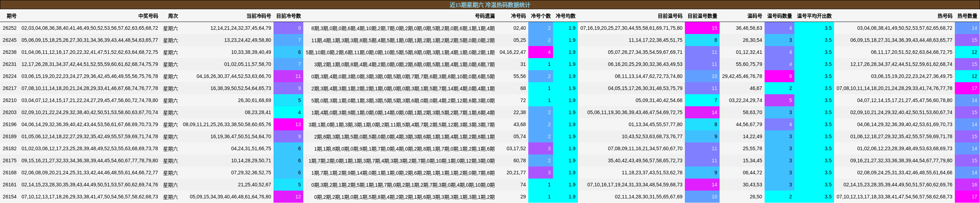Select period number 26245
Viewport: 980px width, 203px height.
[x=10, y=40]
